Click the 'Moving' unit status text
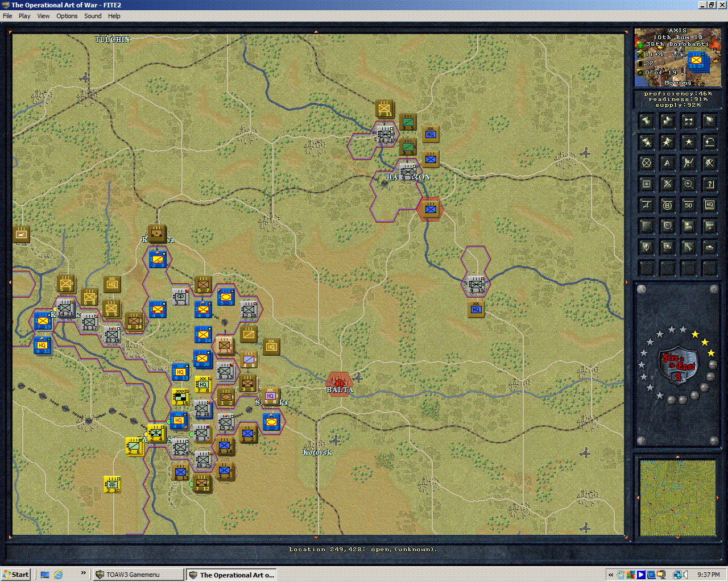The image size is (728, 582). 677,83
